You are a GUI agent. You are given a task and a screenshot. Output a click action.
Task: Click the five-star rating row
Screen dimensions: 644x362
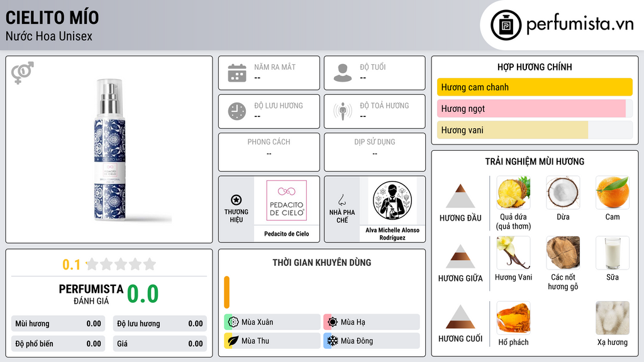pos(121,265)
